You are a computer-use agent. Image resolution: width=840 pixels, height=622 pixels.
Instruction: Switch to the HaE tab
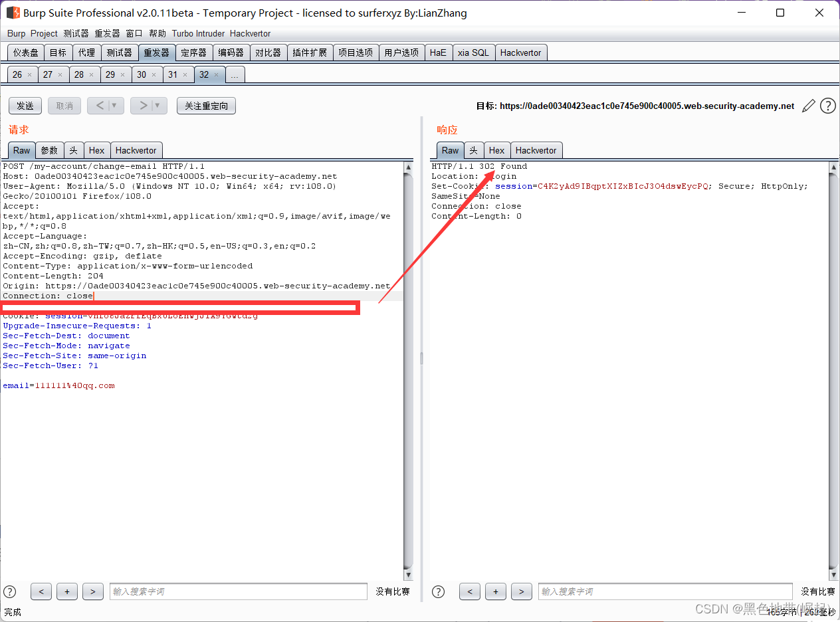pyautogui.click(x=438, y=52)
